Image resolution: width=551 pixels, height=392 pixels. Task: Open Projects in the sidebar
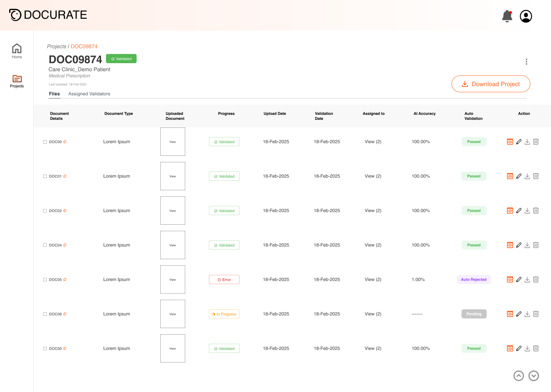click(17, 81)
